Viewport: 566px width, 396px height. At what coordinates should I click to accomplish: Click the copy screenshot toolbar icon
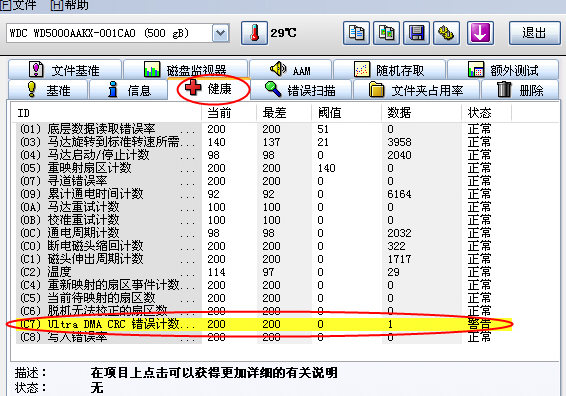click(x=386, y=33)
